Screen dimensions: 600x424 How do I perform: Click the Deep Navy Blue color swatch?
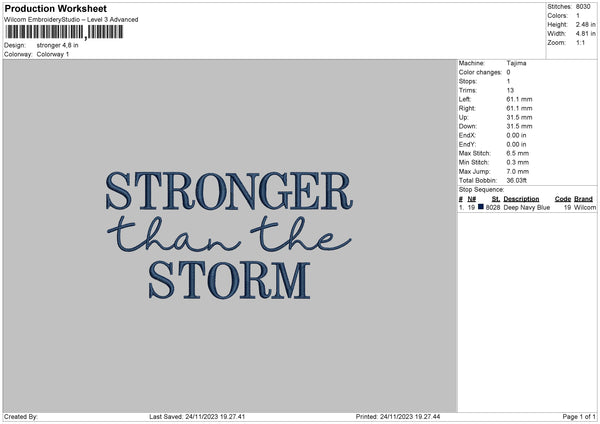[x=481, y=207]
